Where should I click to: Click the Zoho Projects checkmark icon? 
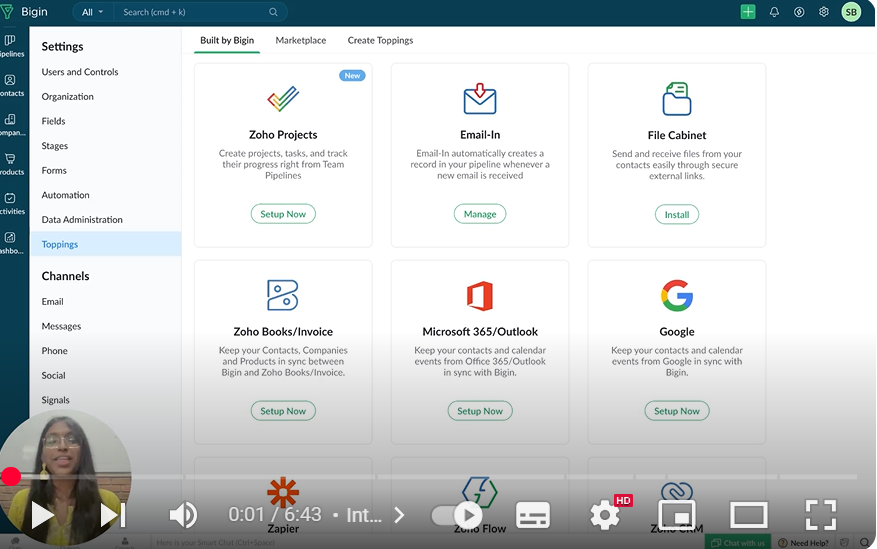(x=283, y=98)
